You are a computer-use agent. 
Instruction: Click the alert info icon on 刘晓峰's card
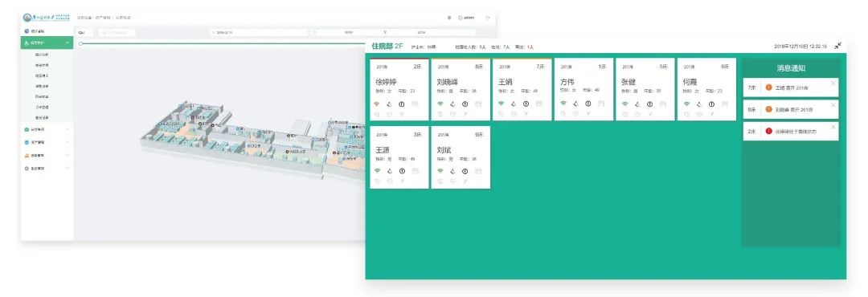pyautogui.click(x=465, y=104)
